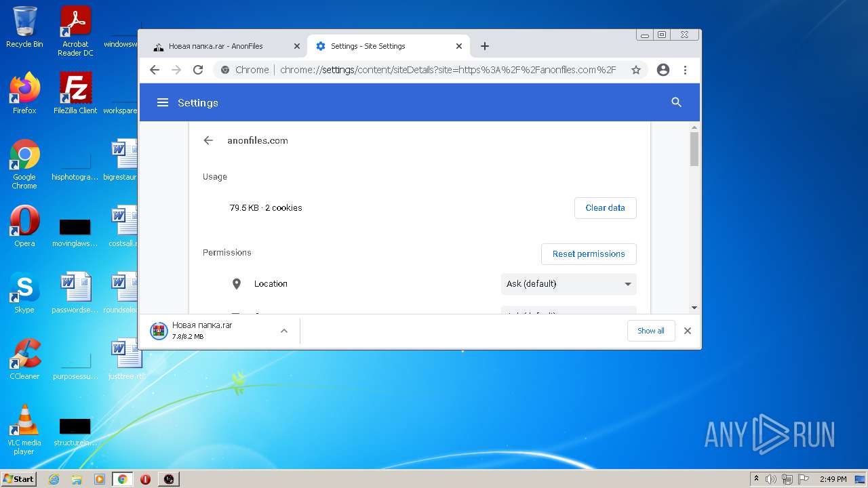Switch to the Новая папка.rar - AnonFiles tab
The width and height of the screenshot is (868, 488).
click(x=227, y=46)
